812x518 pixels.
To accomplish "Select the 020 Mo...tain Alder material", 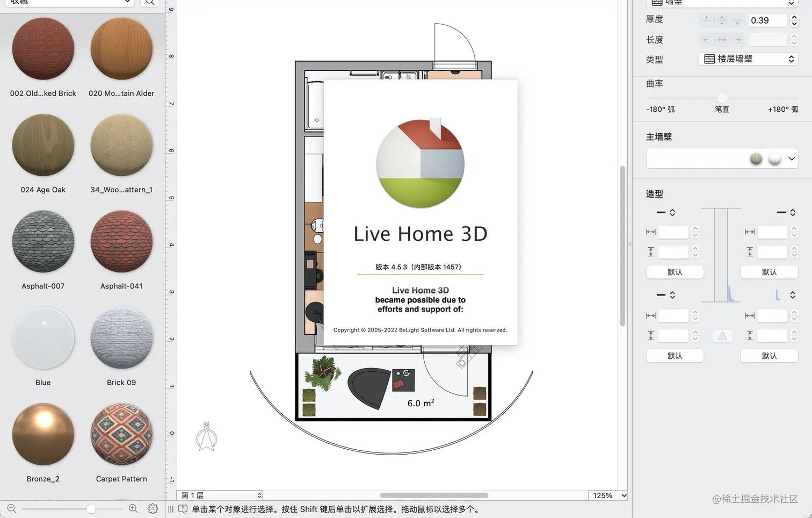I will tap(121, 49).
